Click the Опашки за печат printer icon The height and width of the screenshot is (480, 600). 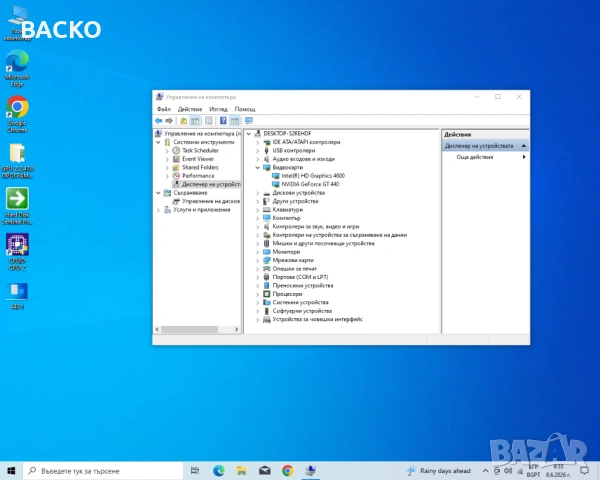click(267, 269)
